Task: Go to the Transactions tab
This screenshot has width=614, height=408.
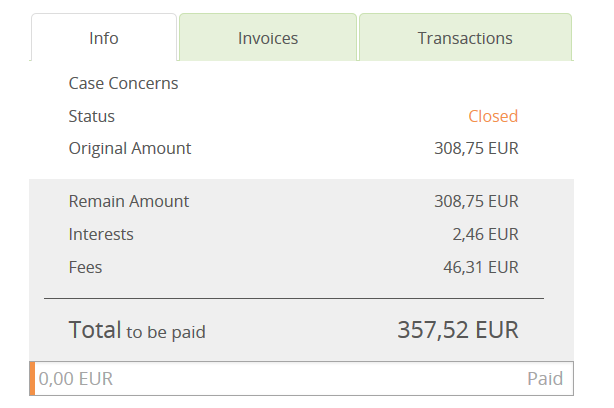Action: pos(465,38)
